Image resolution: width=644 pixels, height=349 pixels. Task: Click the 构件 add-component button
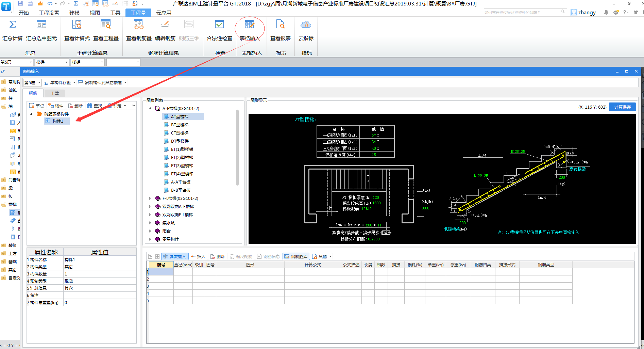tap(56, 106)
